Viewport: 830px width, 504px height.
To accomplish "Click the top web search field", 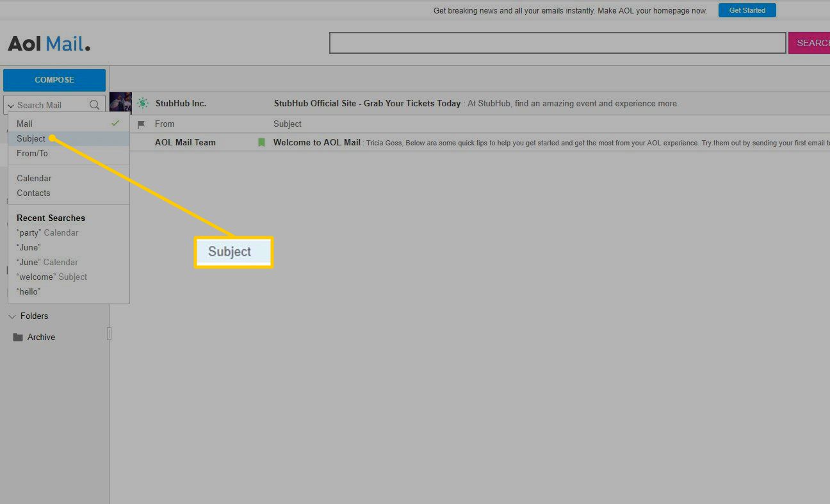I will [557, 43].
